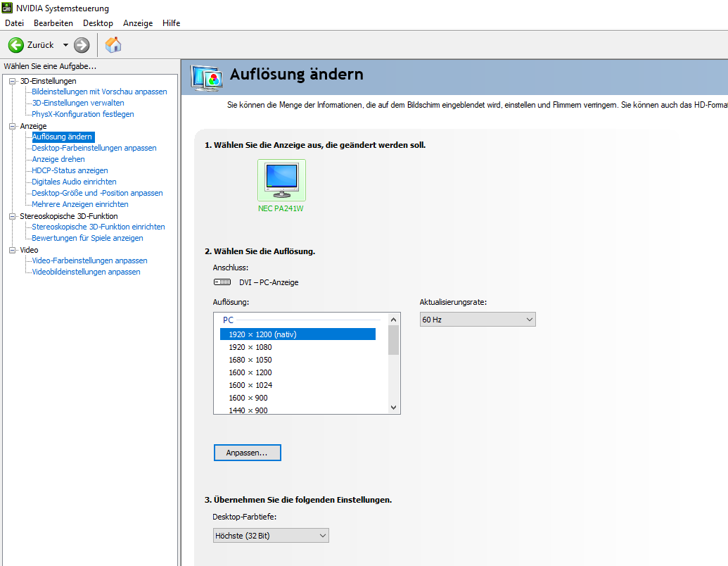Click the resolution list scrollbar thumb
728x566 pixels.
394,340
